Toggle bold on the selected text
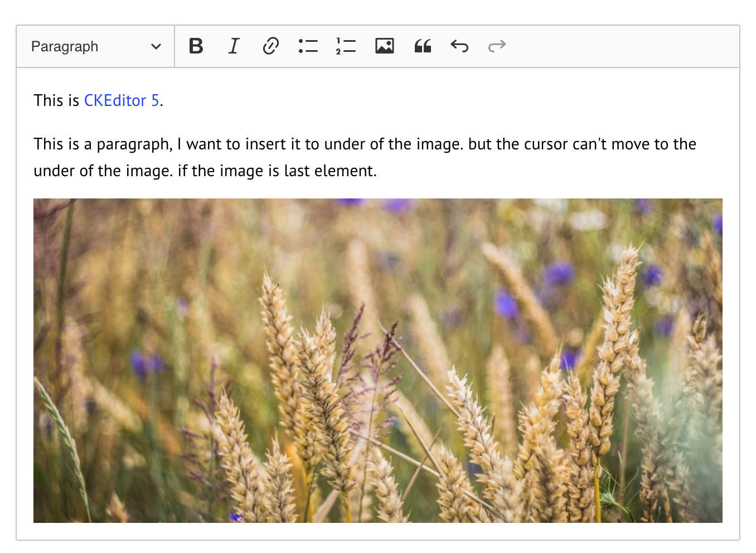The image size is (756, 553). click(196, 46)
